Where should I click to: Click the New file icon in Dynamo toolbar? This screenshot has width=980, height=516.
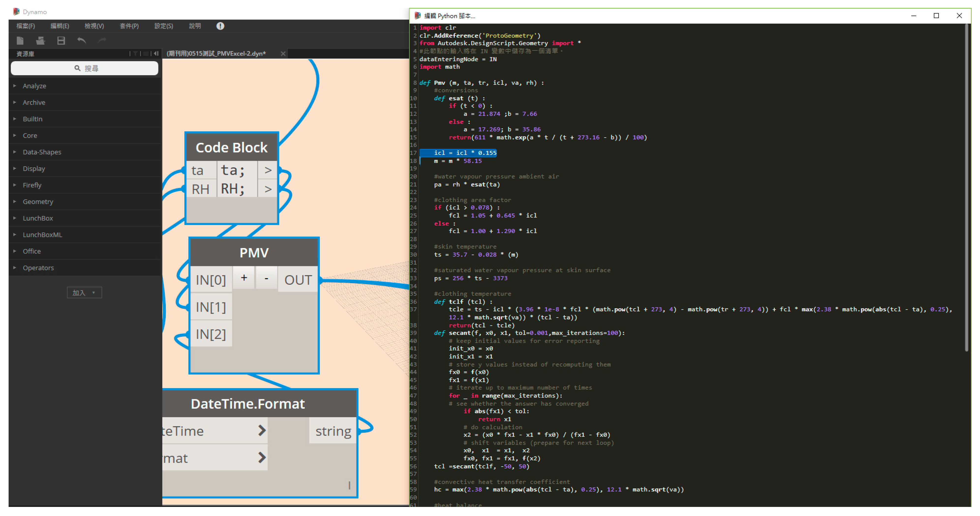(x=20, y=41)
